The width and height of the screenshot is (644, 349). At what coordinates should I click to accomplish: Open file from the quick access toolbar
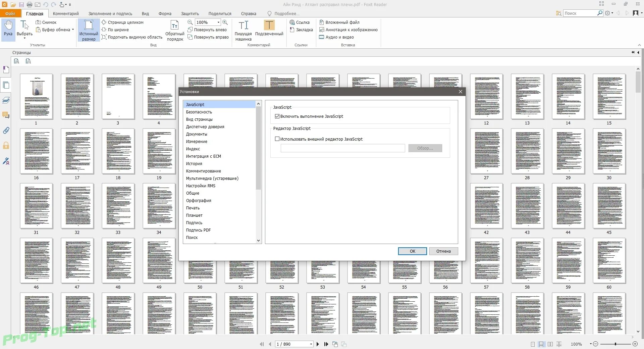(x=13, y=5)
